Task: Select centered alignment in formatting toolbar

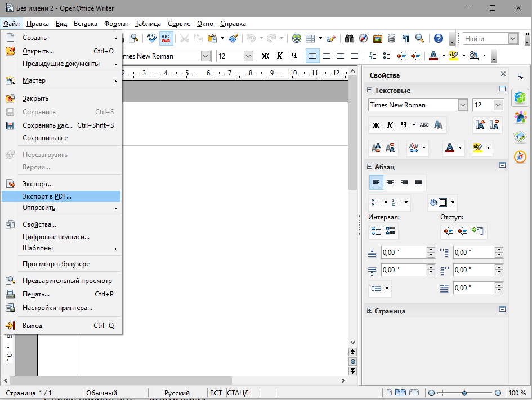Action: [327, 56]
